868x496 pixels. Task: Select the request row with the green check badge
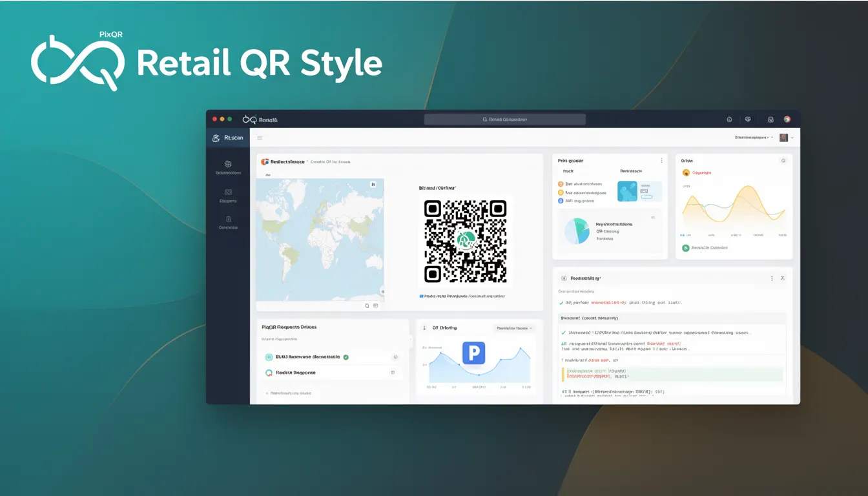pos(333,356)
